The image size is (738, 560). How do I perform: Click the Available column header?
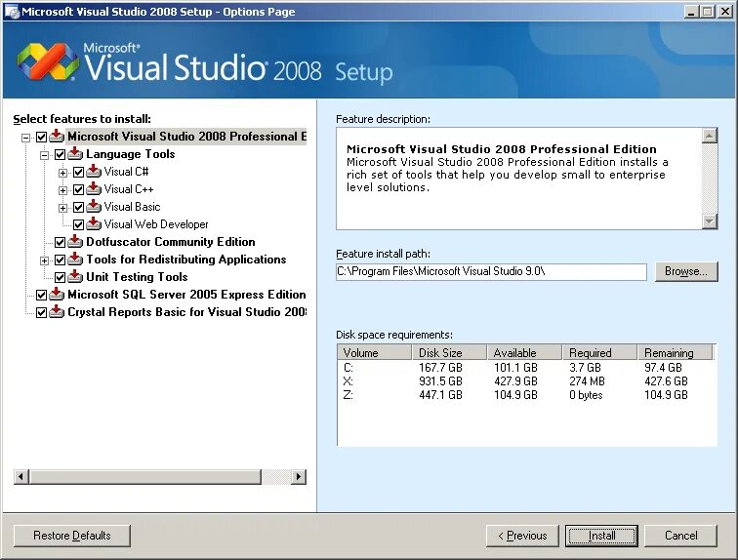click(x=525, y=352)
